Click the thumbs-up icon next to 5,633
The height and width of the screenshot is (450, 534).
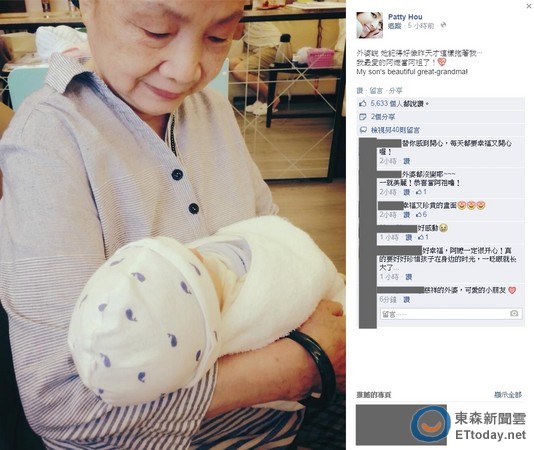[x=363, y=104]
